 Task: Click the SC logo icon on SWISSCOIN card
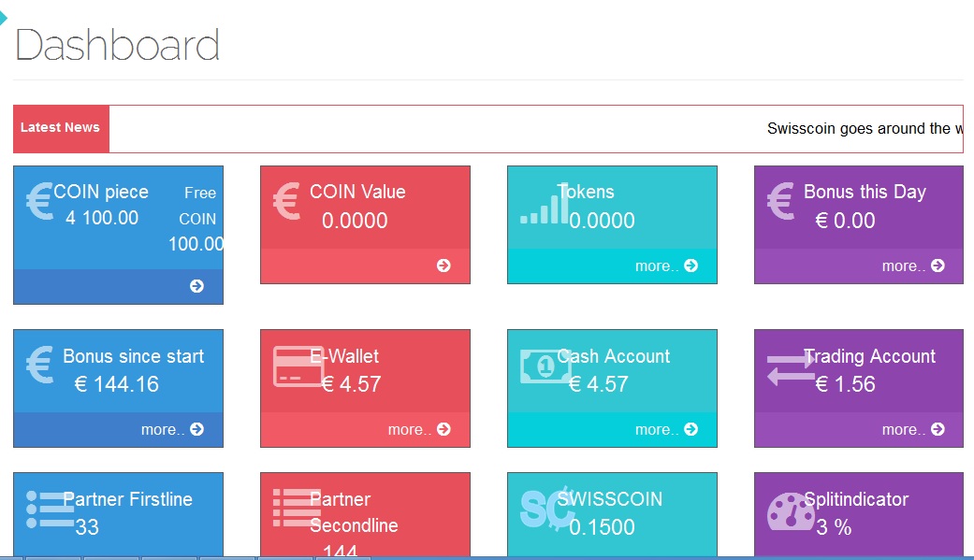(547, 508)
